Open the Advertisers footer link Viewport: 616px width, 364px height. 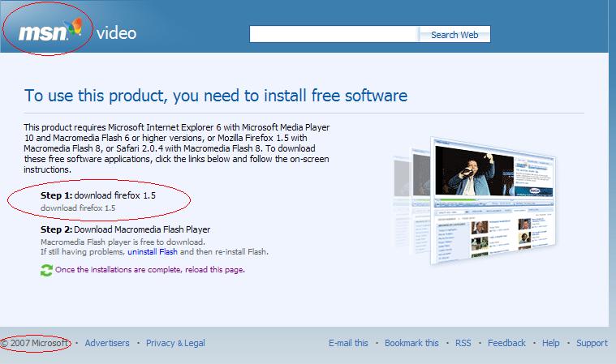(x=107, y=343)
